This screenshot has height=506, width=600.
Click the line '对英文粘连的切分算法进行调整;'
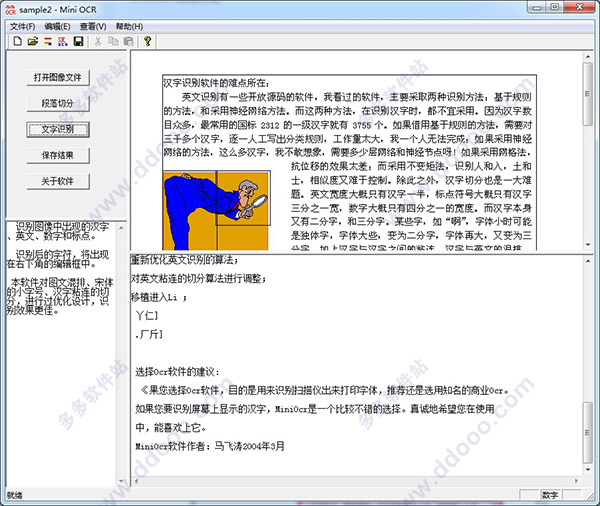[x=199, y=279]
